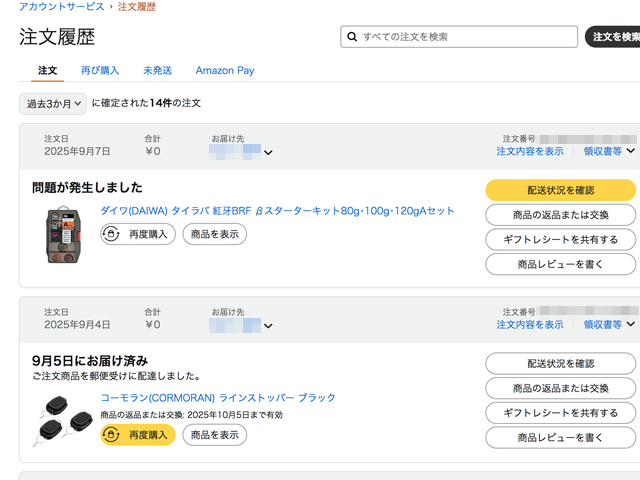The width and height of the screenshot is (640, 480).
Task: Focus the すべての注文を検索 search field
Action: 459,37
